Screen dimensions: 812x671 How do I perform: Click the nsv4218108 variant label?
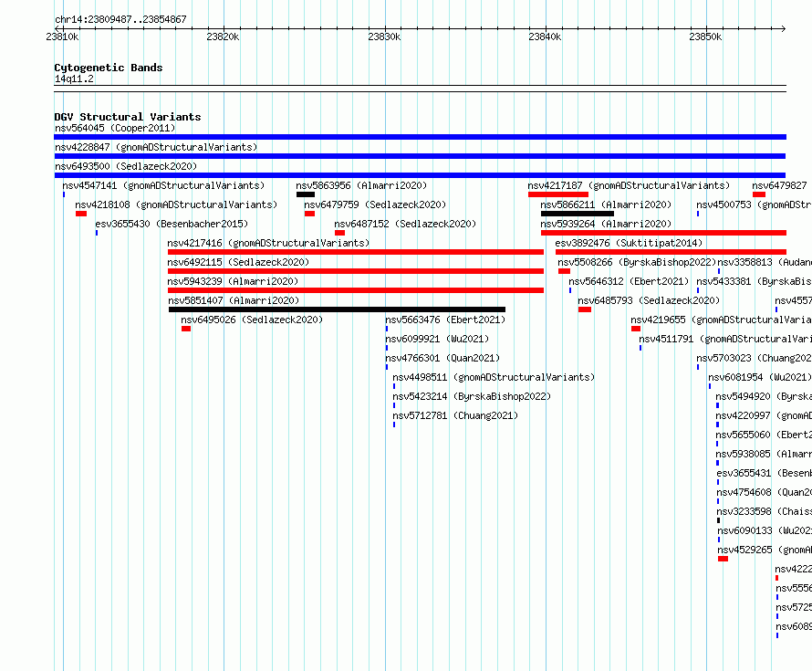coord(176,204)
